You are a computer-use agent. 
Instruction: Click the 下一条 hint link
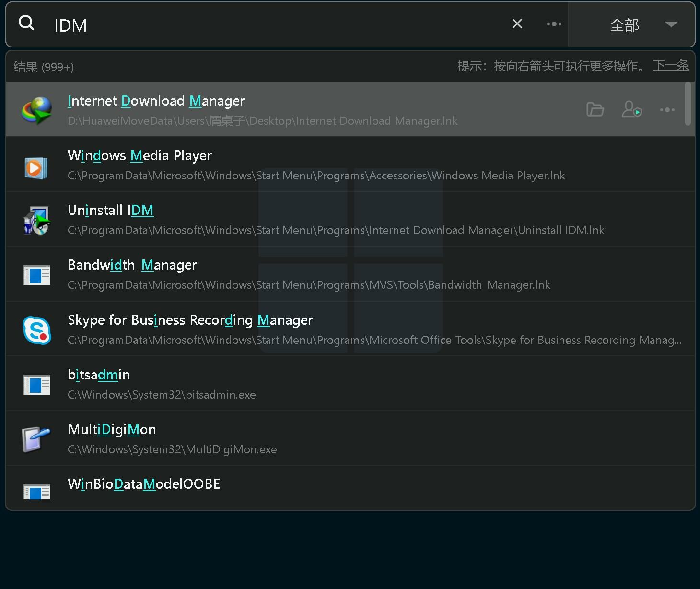[670, 65]
